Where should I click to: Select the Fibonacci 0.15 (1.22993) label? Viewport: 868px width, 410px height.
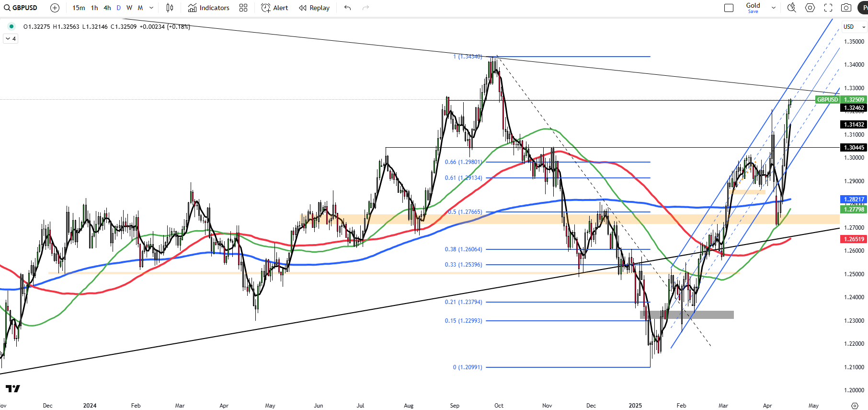click(463, 321)
